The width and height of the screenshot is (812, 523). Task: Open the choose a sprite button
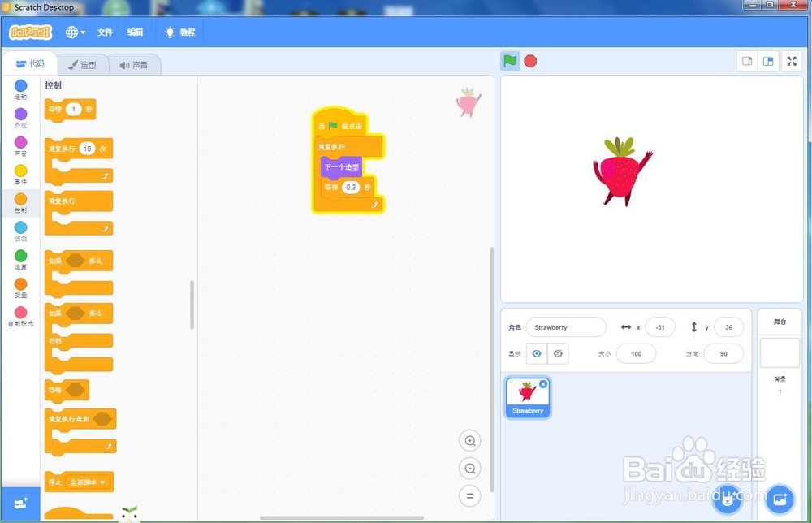[728, 499]
